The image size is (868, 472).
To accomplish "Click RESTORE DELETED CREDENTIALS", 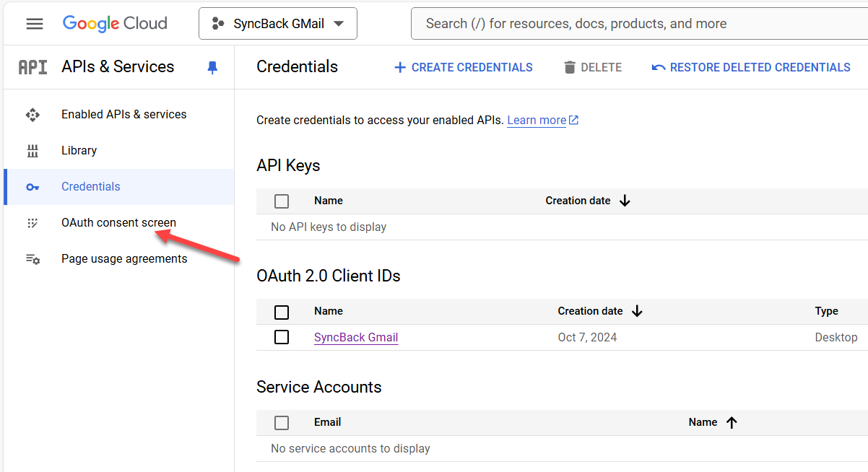I will tap(751, 67).
